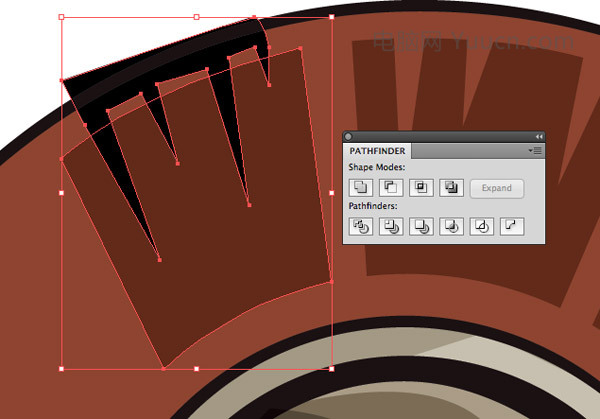Click the top-center bounding box handle
Viewport: 600px width, 419px height.
click(x=196, y=17)
